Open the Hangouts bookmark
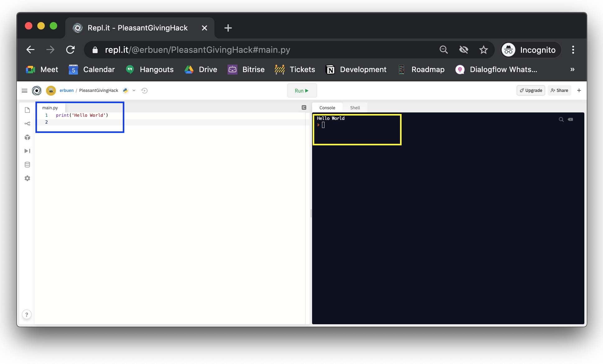This screenshot has width=603, height=364. [x=150, y=70]
